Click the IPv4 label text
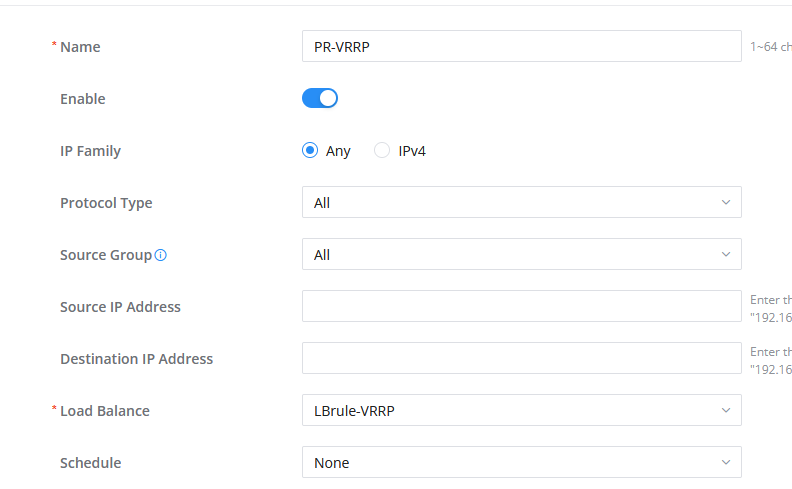Screen dimensions: 792x489 tap(412, 151)
